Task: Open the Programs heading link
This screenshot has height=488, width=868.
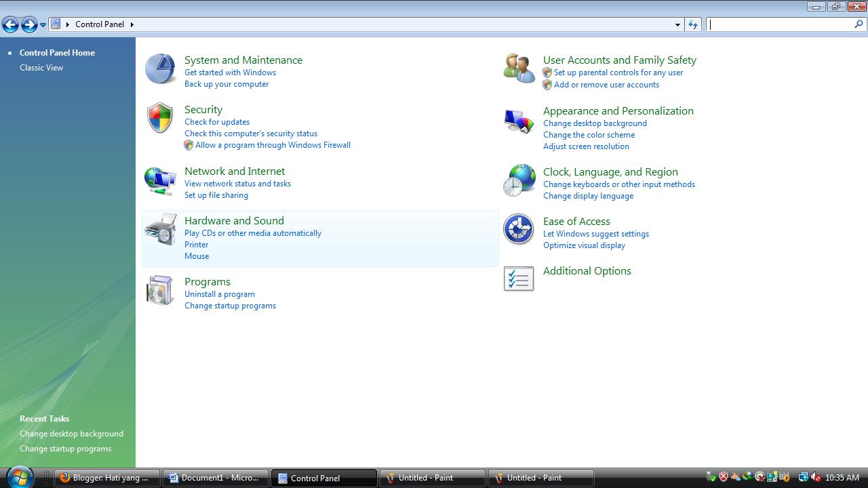Action: point(208,282)
